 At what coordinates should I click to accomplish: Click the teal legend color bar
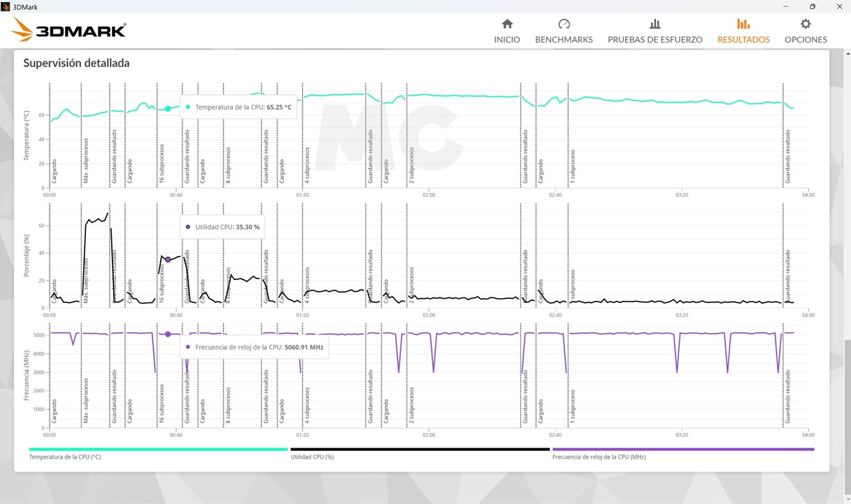tap(158, 450)
